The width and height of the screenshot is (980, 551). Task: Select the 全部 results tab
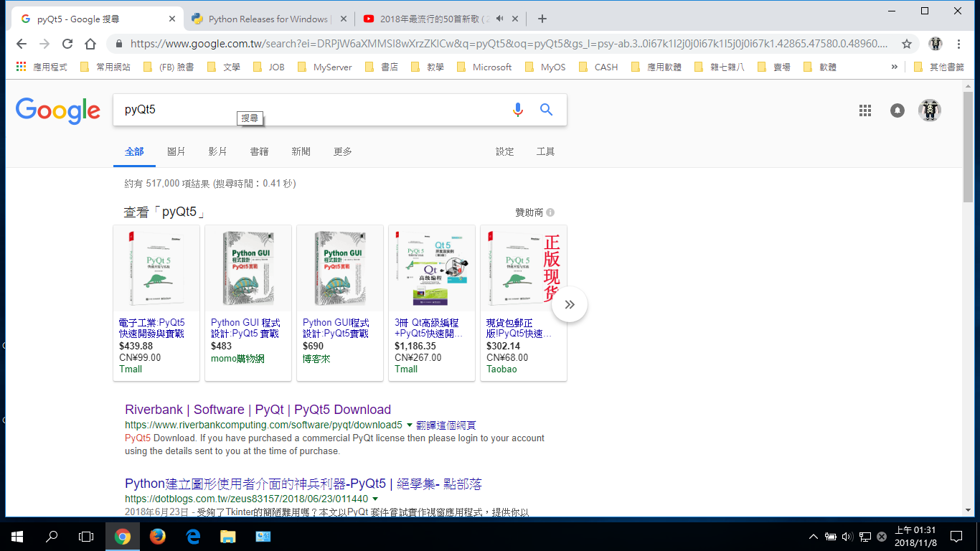coord(134,151)
